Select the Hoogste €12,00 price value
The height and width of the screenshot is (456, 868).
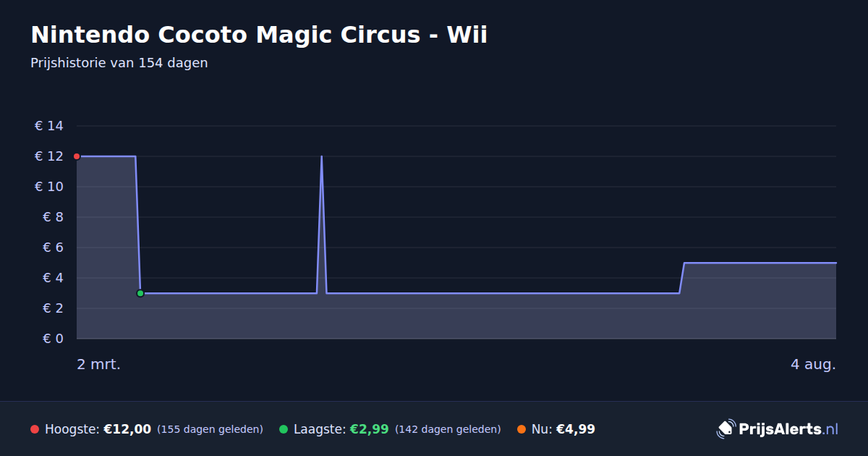pyautogui.click(x=127, y=429)
